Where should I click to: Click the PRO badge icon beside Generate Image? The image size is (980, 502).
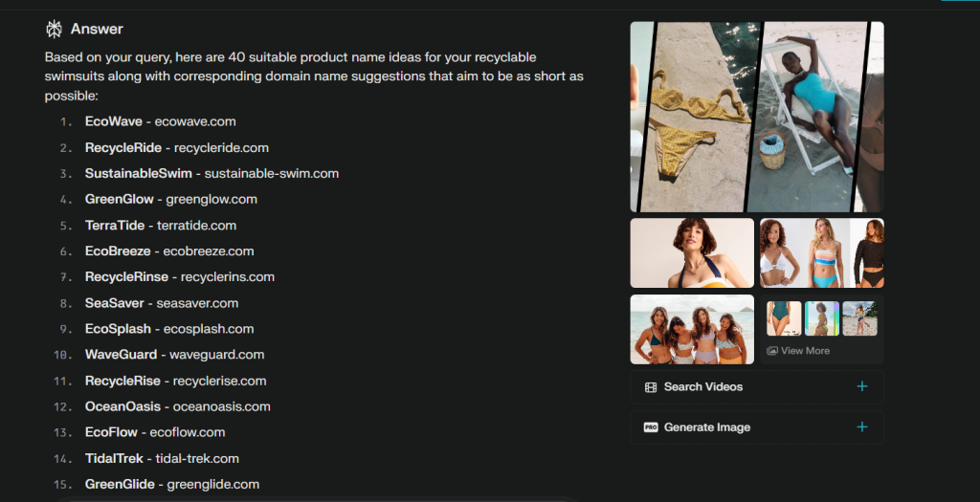651,427
